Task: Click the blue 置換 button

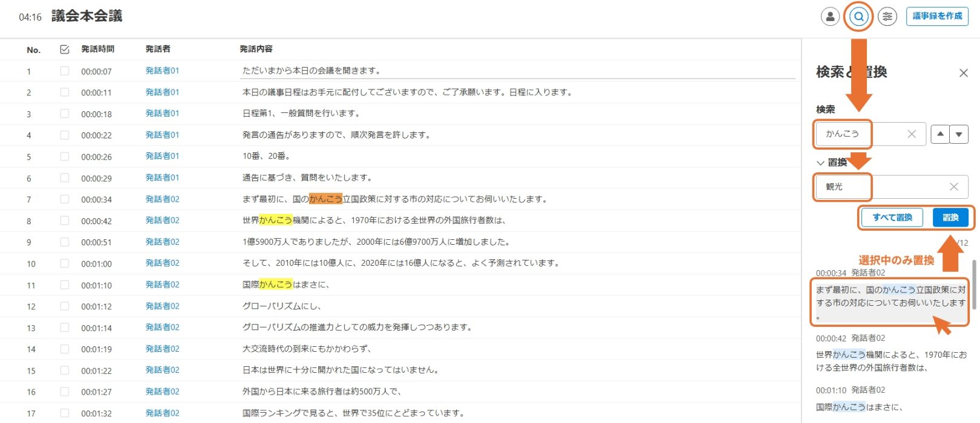Action: 950,218
